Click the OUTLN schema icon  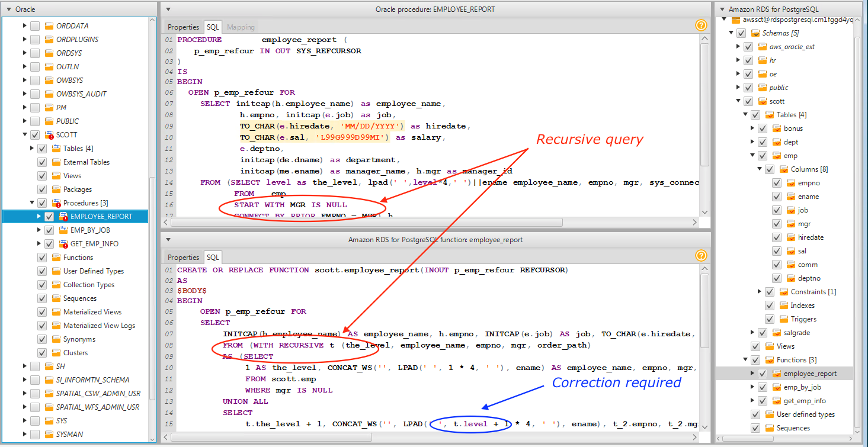click(49, 67)
